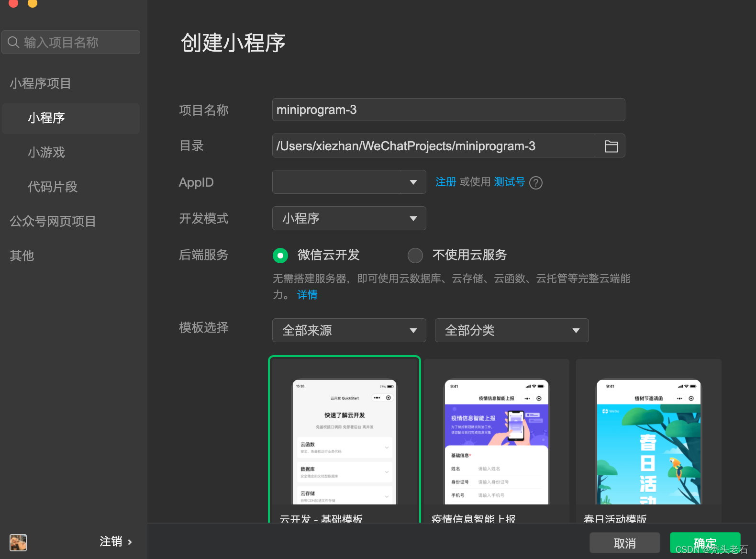Image resolution: width=756 pixels, height=559 pixels.
Task: Click the red close window button
Action: [13, 3]
